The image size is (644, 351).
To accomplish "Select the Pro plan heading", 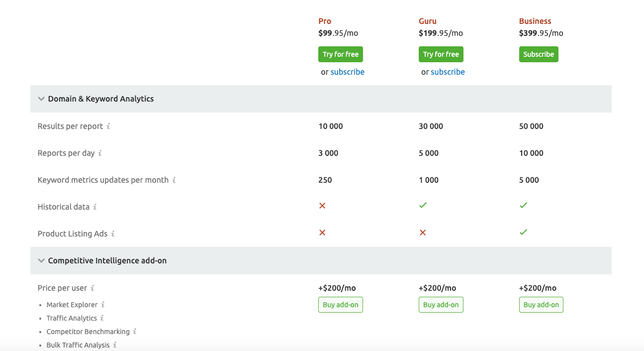I will coord(325,21).
